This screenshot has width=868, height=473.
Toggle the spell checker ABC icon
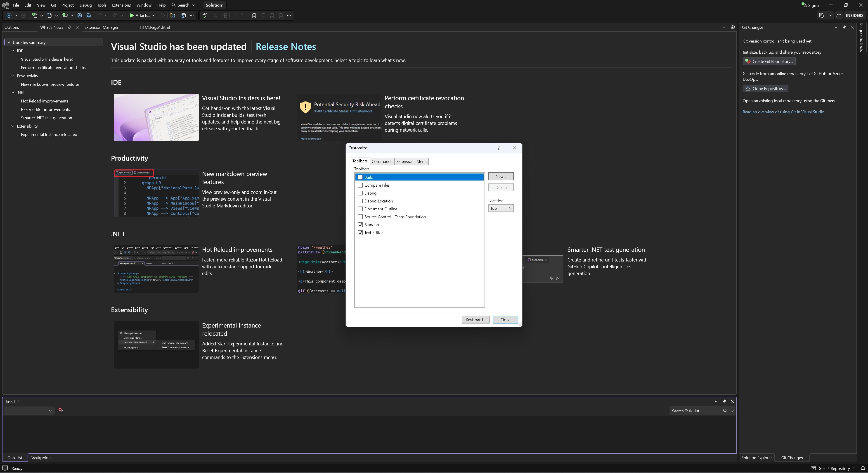(205, 16)
